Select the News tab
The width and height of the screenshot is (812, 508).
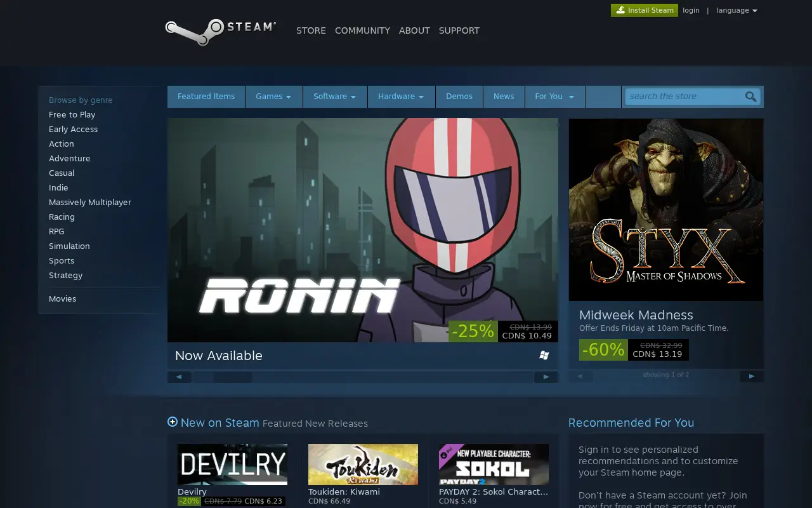pos(504,97)
